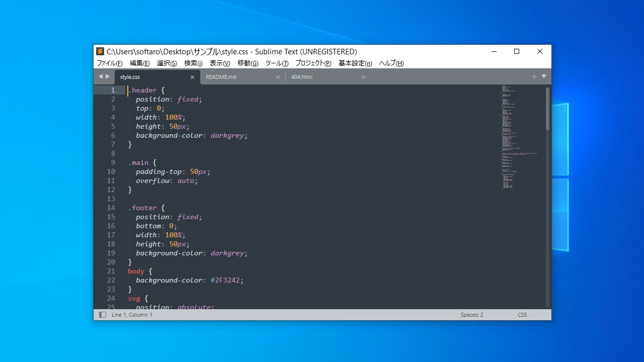
Task: Click the Sublime Text logo in title bar
Action: point(100,51)
